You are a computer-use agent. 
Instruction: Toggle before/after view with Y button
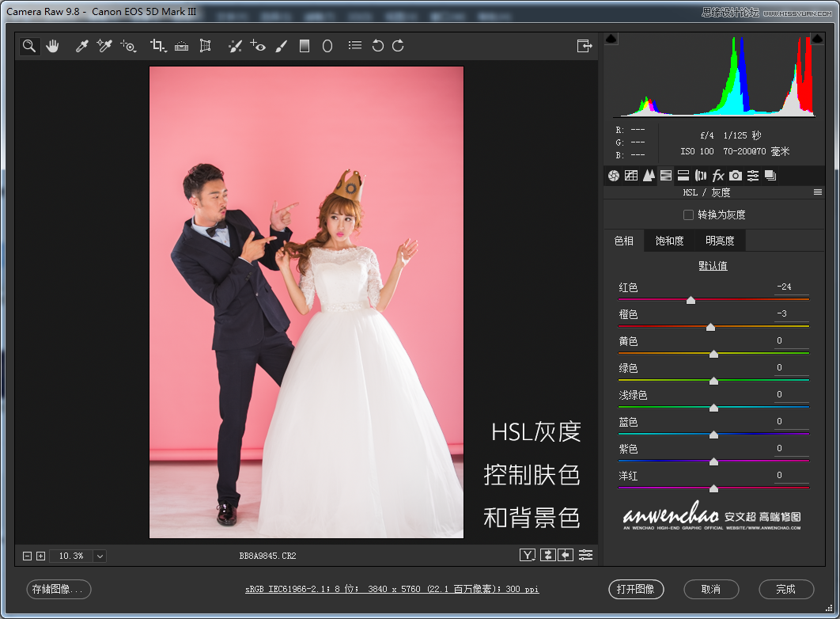pos(527,555)
